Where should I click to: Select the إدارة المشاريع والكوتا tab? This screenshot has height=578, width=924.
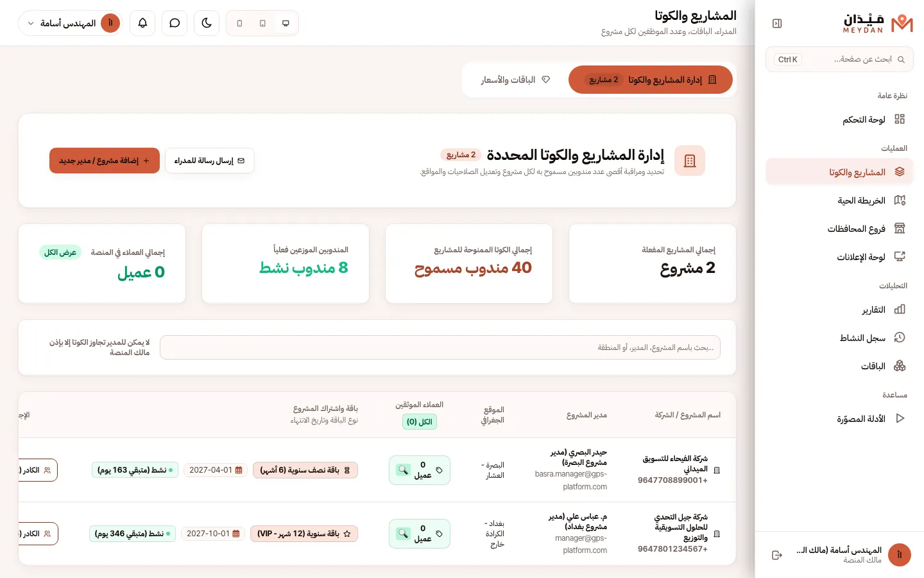(651, 80)
